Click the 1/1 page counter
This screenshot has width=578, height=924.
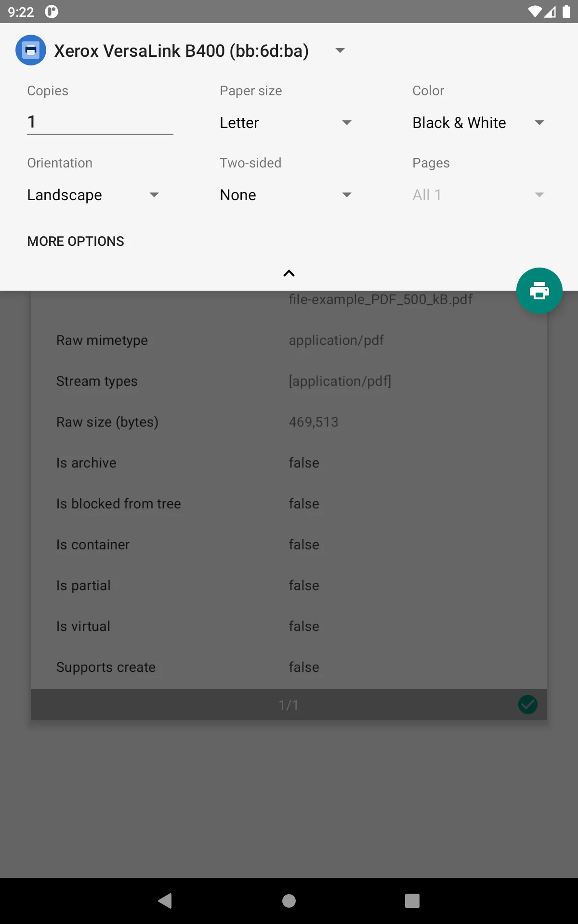tap(289, 705)
